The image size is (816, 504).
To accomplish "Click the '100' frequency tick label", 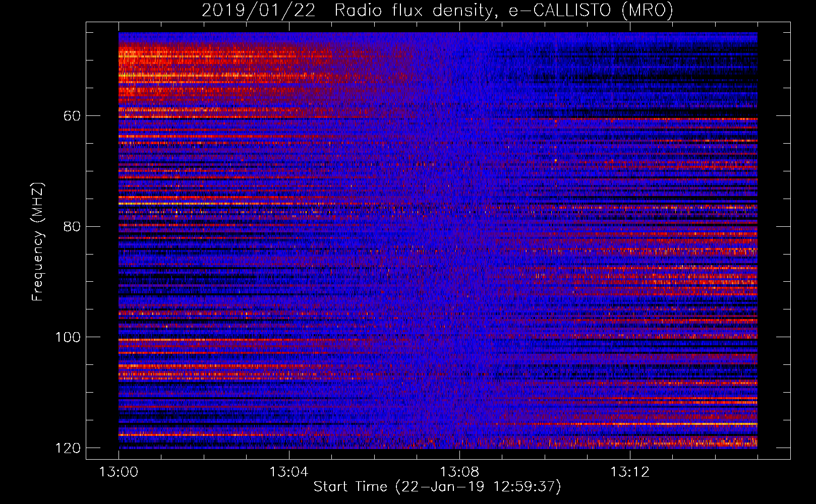I will pos(68,337).
